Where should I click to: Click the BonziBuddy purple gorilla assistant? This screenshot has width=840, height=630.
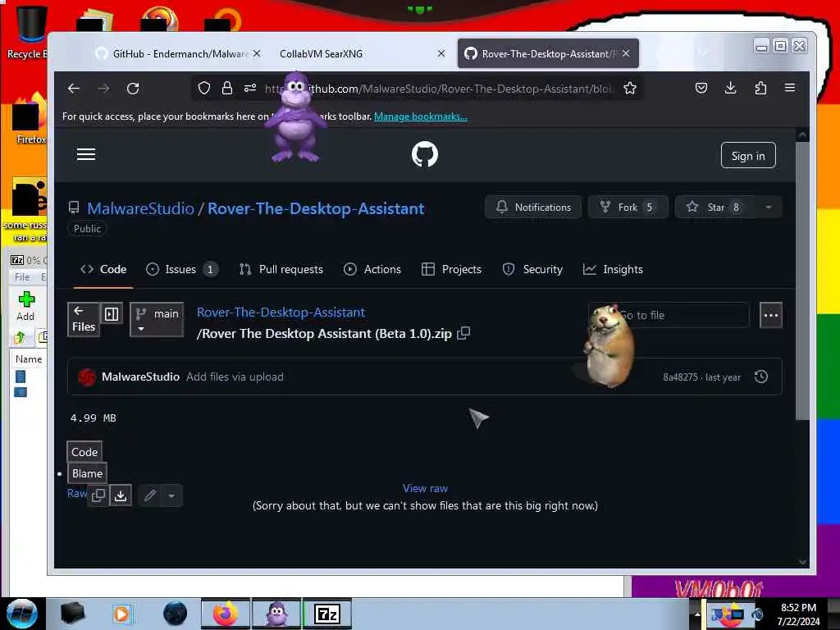pos(295,118)
